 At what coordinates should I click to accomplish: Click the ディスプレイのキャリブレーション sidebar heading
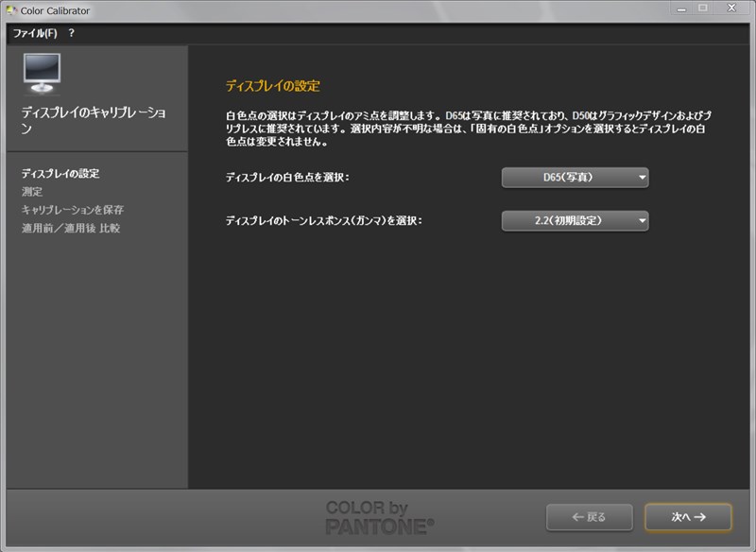(x=94, y=120)
